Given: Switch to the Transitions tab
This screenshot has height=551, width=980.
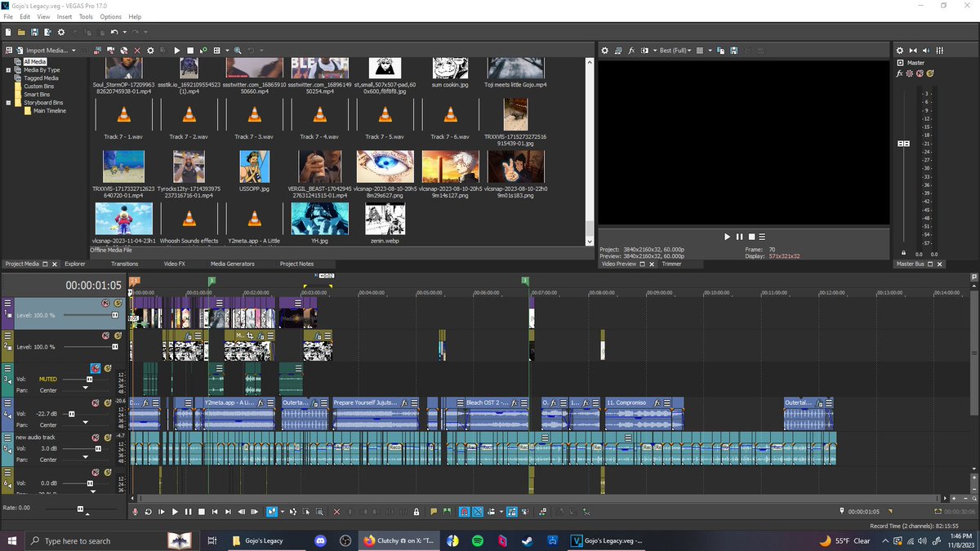Looking at the screenshot, I should click(124, 264).
